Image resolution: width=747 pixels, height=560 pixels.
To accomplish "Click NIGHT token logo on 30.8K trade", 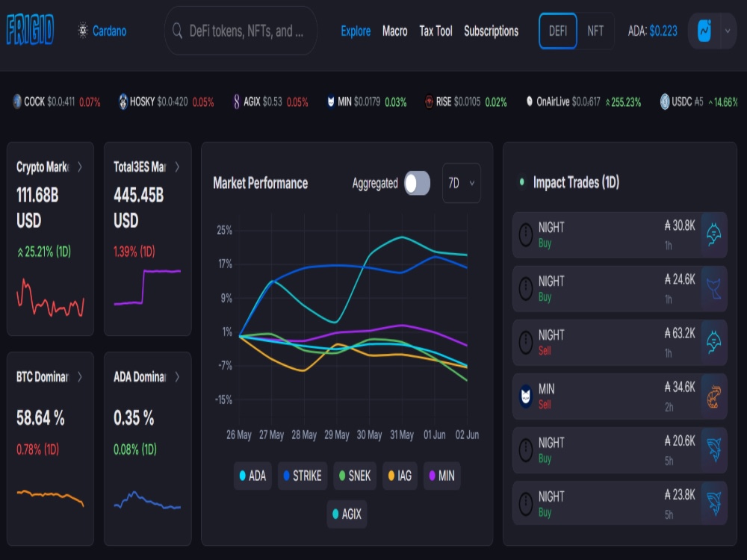I will (526, 234).
